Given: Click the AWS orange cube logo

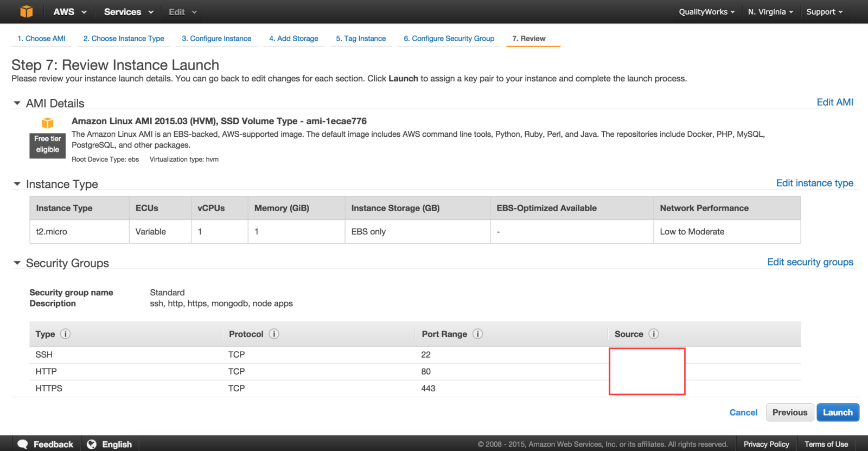Looking at the screenshot, I should [x=26, y=11].
